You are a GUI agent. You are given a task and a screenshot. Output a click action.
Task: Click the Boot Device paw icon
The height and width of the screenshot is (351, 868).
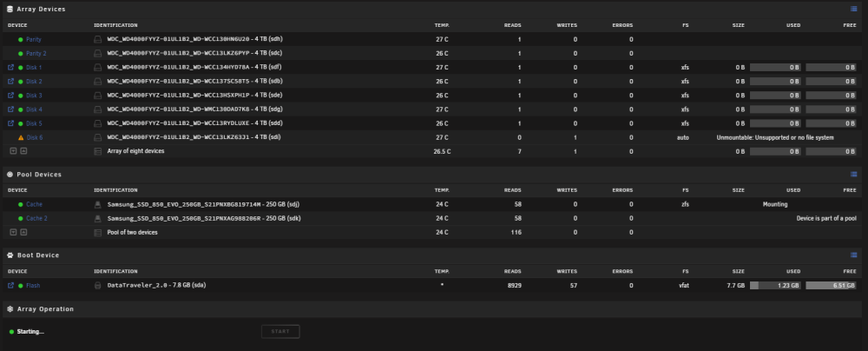click(x=10, y=255)
